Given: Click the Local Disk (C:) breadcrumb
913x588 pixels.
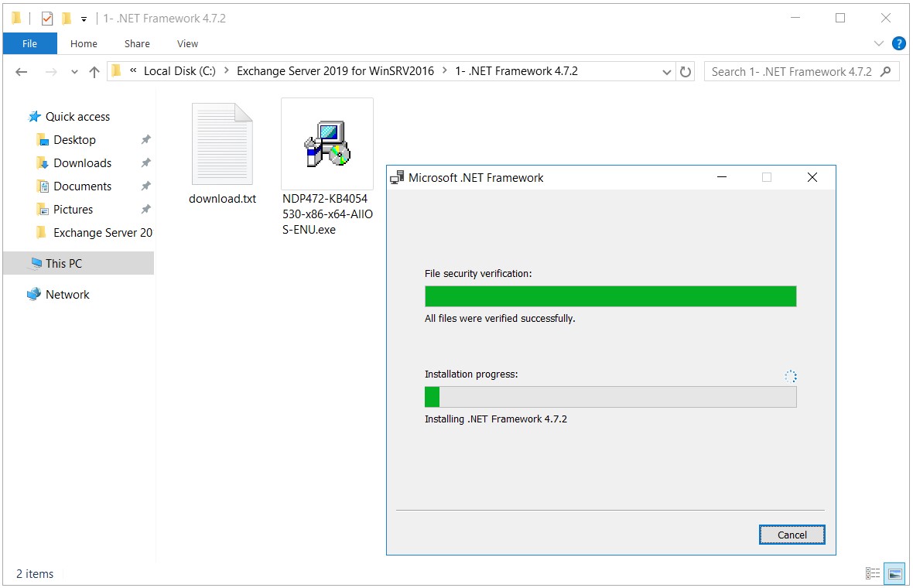Looking at the screenshot, I should (x=180, y=71).
